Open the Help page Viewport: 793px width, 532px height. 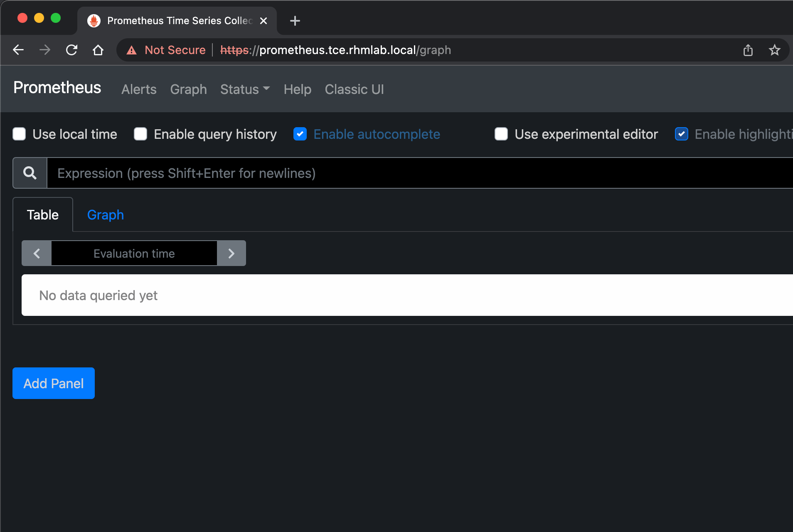298,89
